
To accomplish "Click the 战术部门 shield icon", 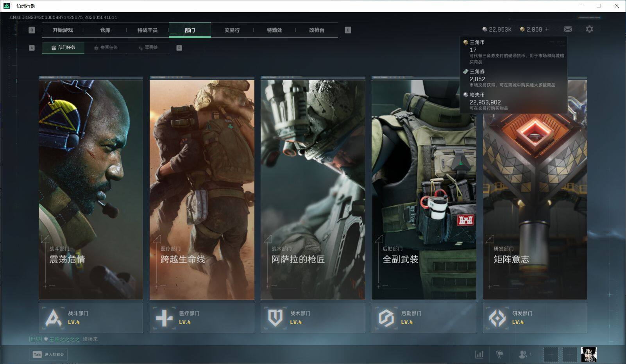I will pos(275,318).
